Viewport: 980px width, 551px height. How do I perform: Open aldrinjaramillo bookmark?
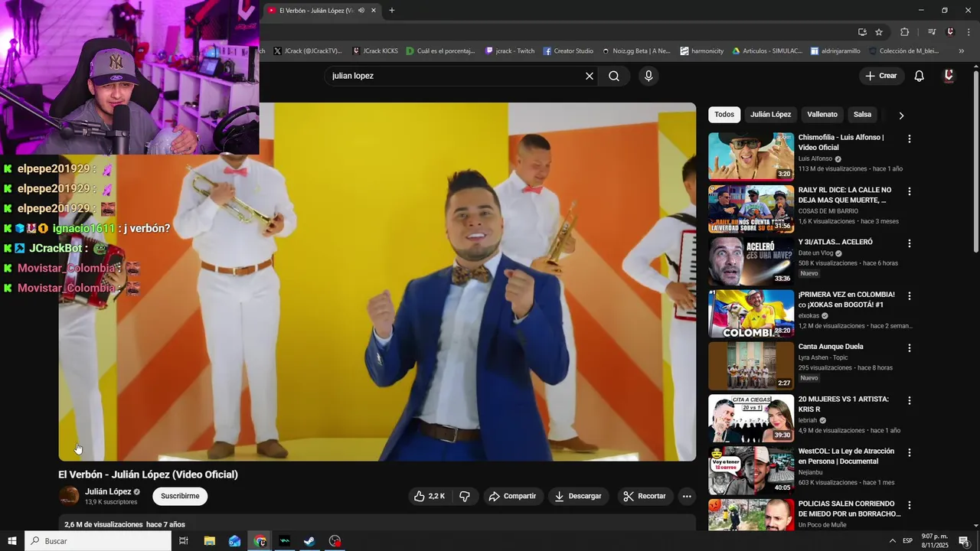pos(835,51)
